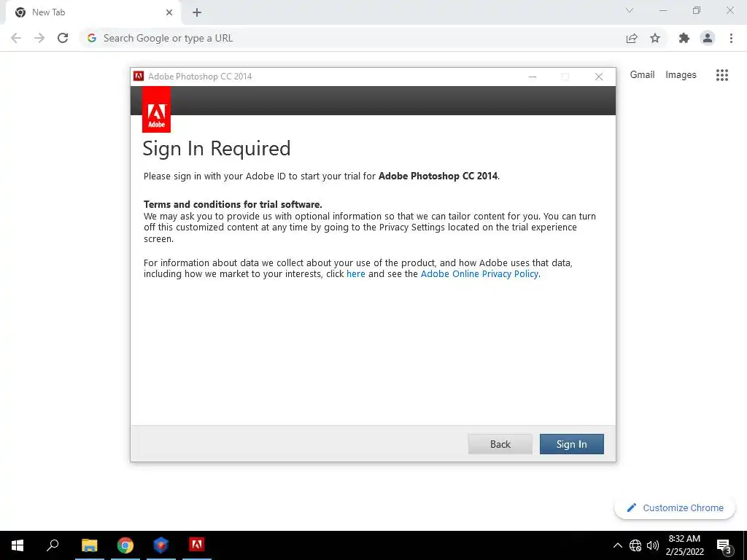The image size is (747, 560).
Task: Click the red Adobe logo badge
Action: tap(156, 110)
